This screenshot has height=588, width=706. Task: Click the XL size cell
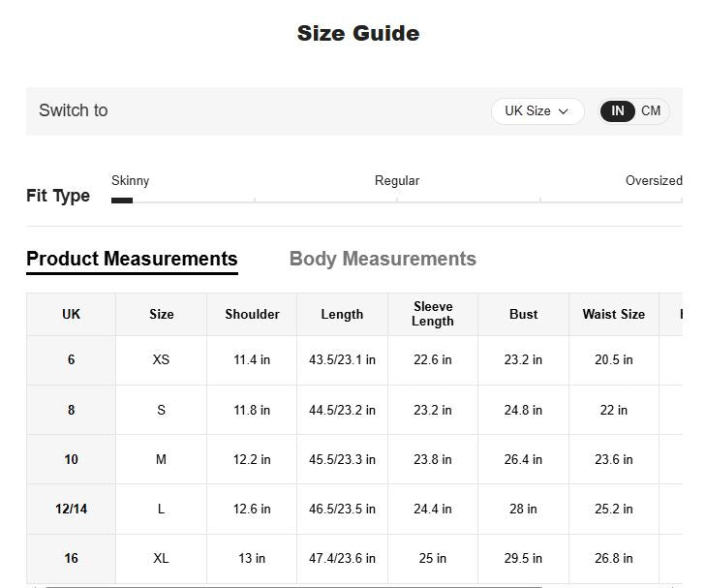click(161, 559)
